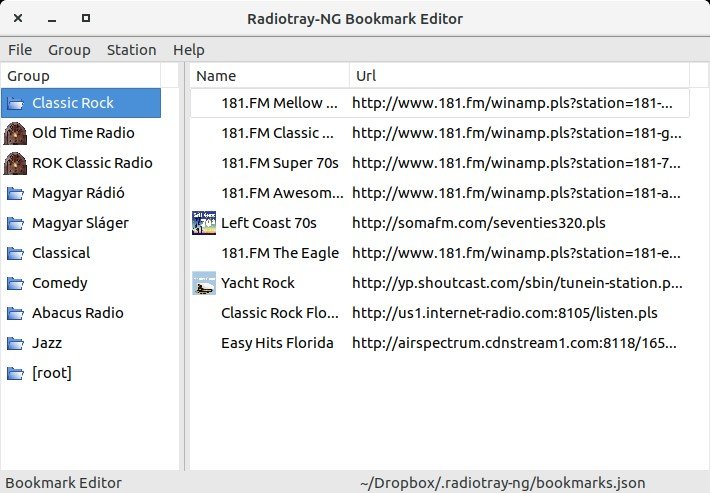The image size is (710, 493).
Task: Select the 181.FM Mellow station name
Action: coord(279,103)
